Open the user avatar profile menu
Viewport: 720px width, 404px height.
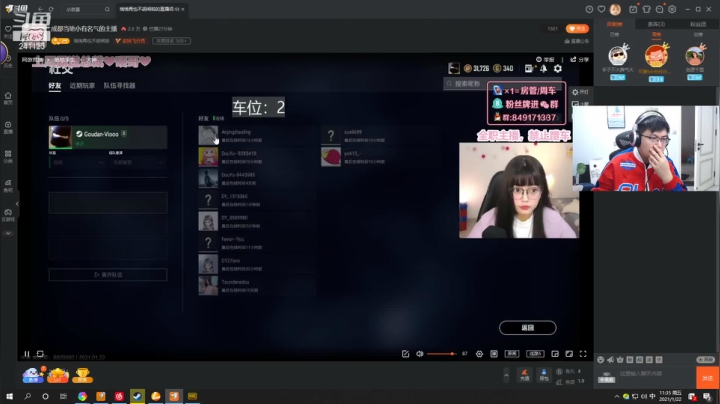click(615, 9)
